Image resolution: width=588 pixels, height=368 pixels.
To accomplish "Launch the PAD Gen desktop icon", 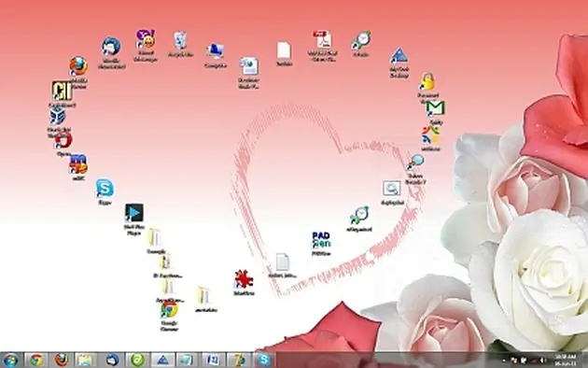I will pos(321,240).
